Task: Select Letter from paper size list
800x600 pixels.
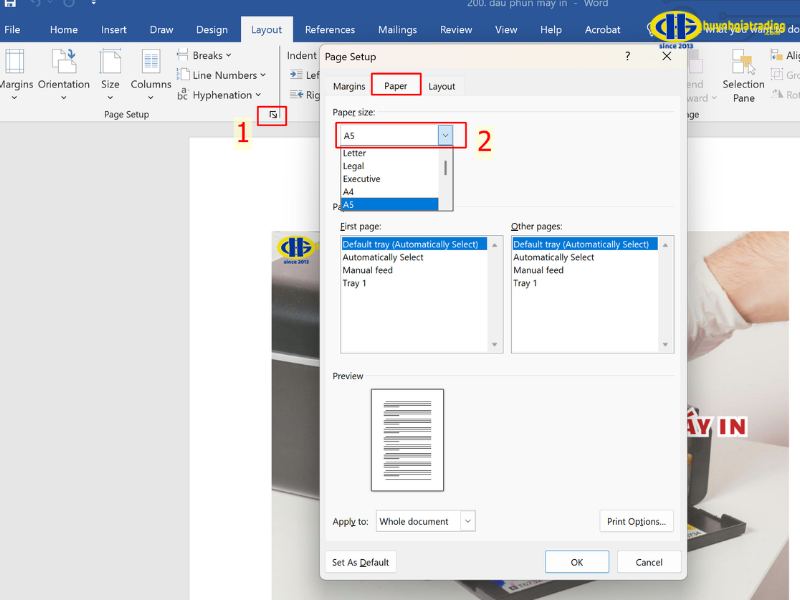Action: (x=355, y=153)
